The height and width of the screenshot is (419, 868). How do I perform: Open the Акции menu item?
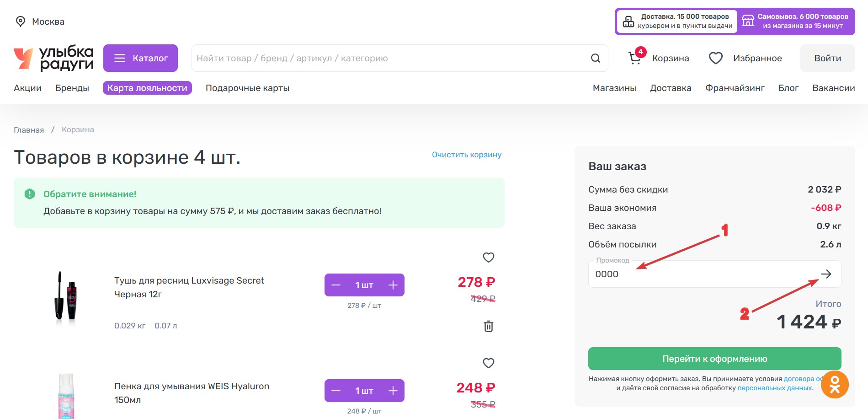click(27, 88)
